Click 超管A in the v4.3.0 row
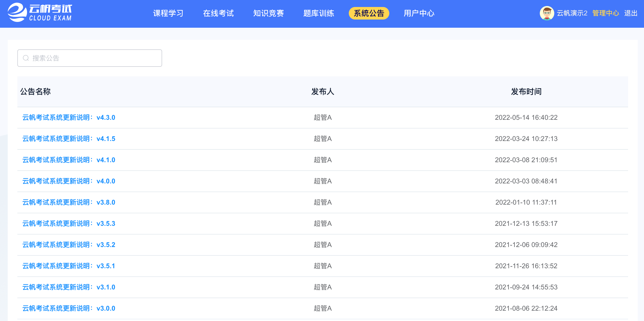644x321 pixels. [323, 118]
